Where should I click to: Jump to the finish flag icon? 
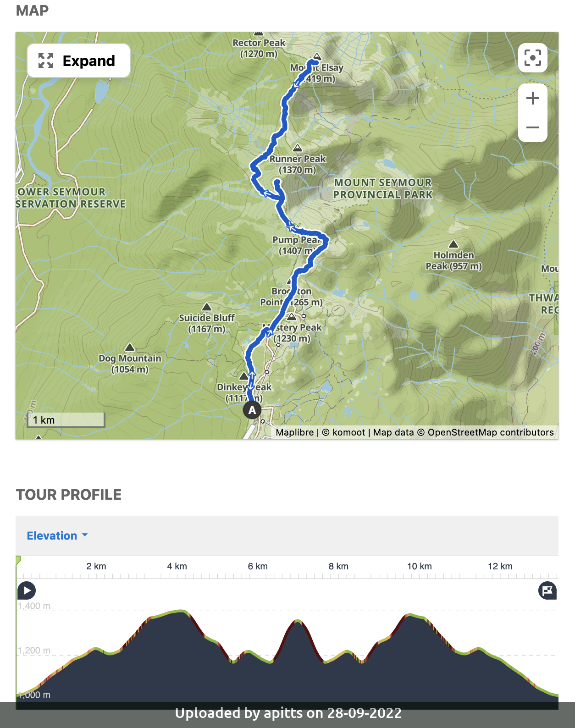click(x=547, y=590)
